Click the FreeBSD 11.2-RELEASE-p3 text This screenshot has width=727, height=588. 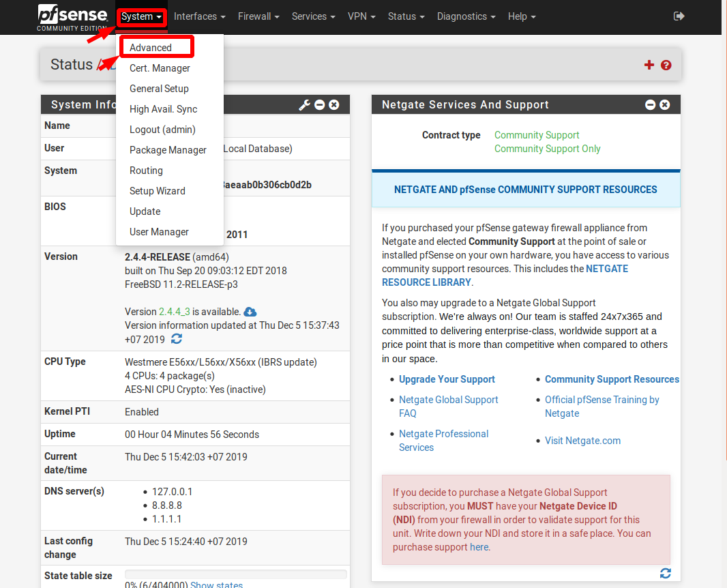click(x=181, y=284)
